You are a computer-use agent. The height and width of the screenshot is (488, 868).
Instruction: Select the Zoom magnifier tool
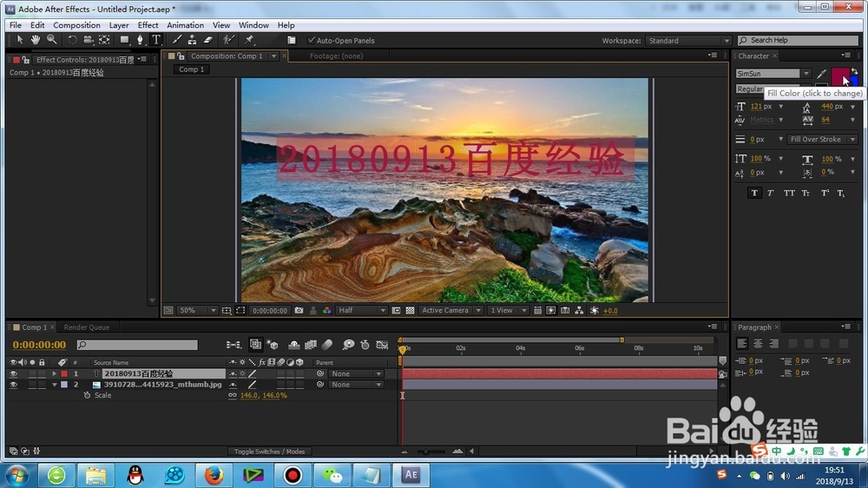(x=52, y=40)
